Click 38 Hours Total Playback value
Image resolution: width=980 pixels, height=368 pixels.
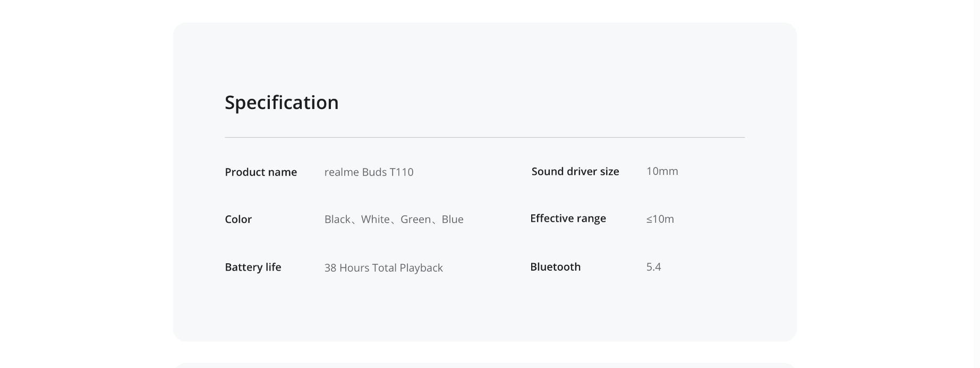pyautogui.click(x=384, y=268)
